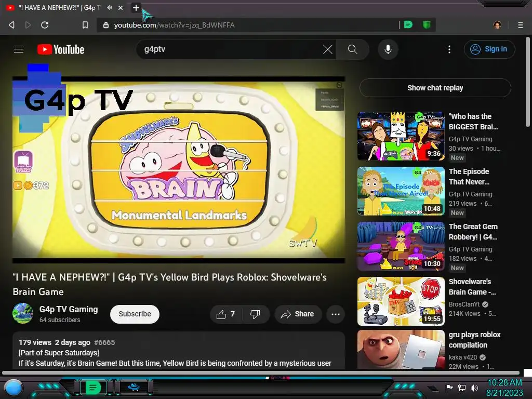Image resolution: width=532 pixels, height=399 pixels.
Task: Click the video title text
Action: (x=170, y=284)
